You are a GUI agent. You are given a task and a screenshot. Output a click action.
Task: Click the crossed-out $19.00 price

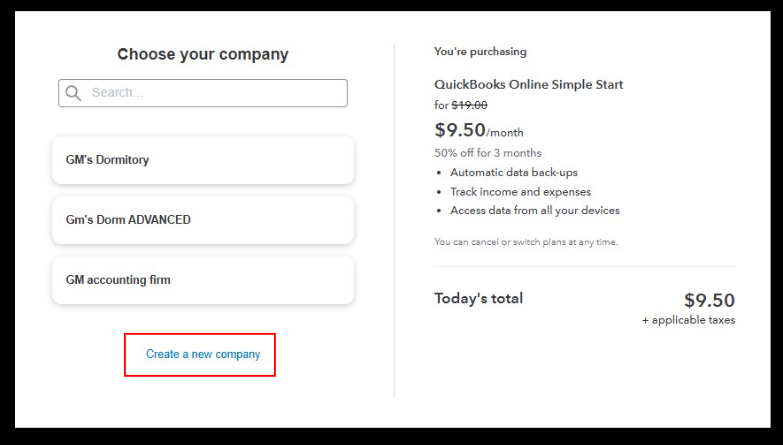point(470,105)
